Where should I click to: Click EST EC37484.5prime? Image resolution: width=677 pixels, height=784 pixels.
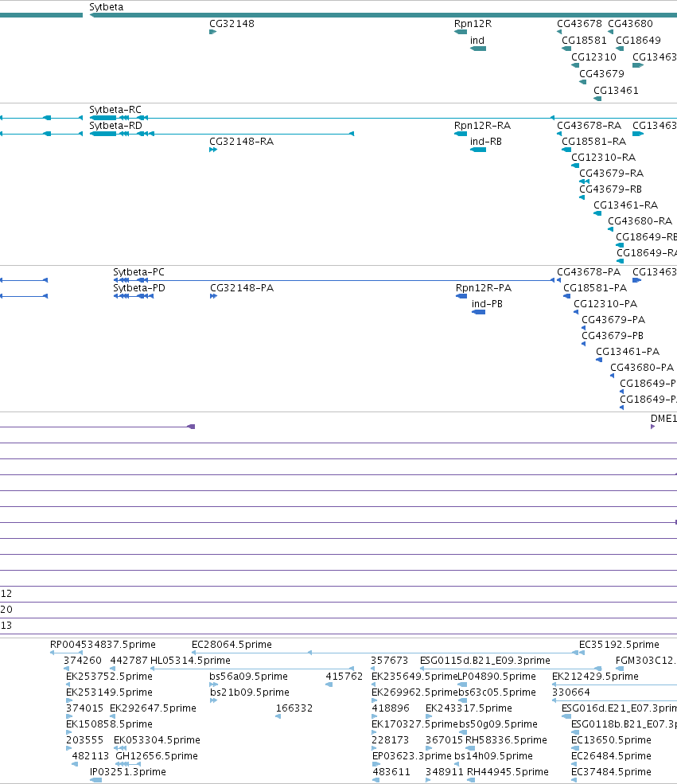point(612,772)
